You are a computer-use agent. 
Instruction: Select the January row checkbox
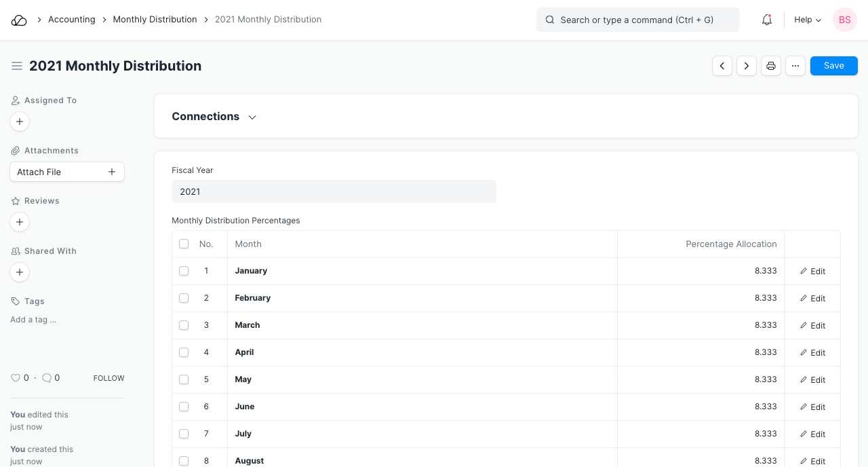184,271
